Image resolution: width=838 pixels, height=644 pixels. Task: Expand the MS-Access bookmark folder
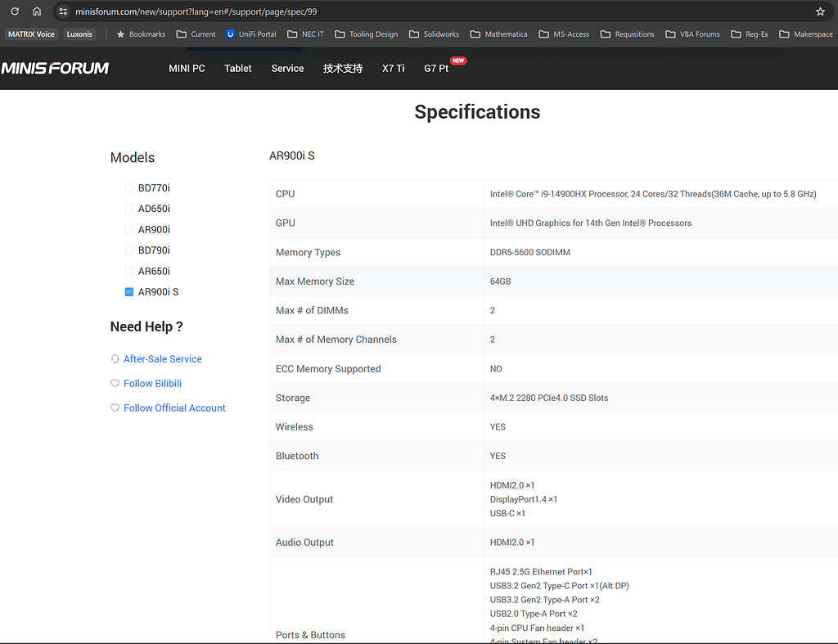coord(564,34)
